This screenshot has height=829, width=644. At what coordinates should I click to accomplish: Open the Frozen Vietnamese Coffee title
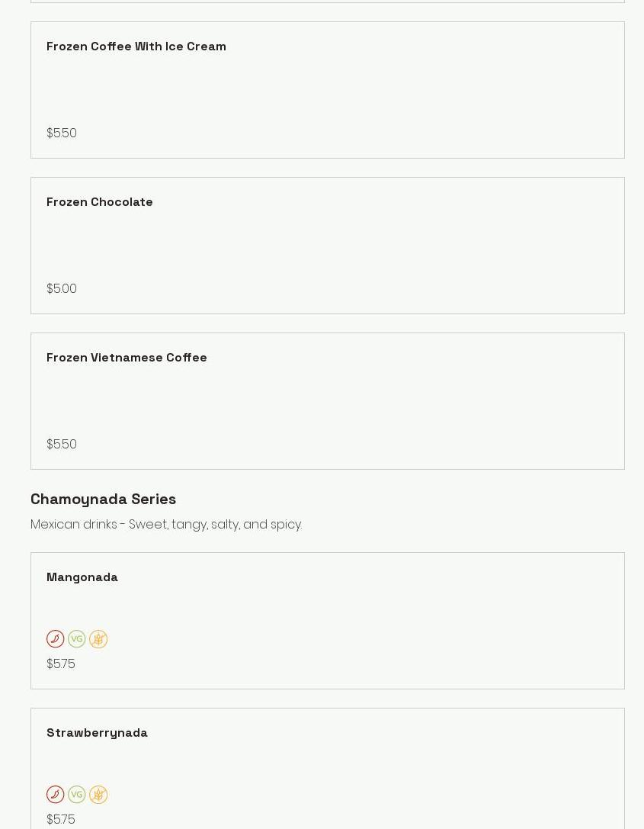pos(127,358)
